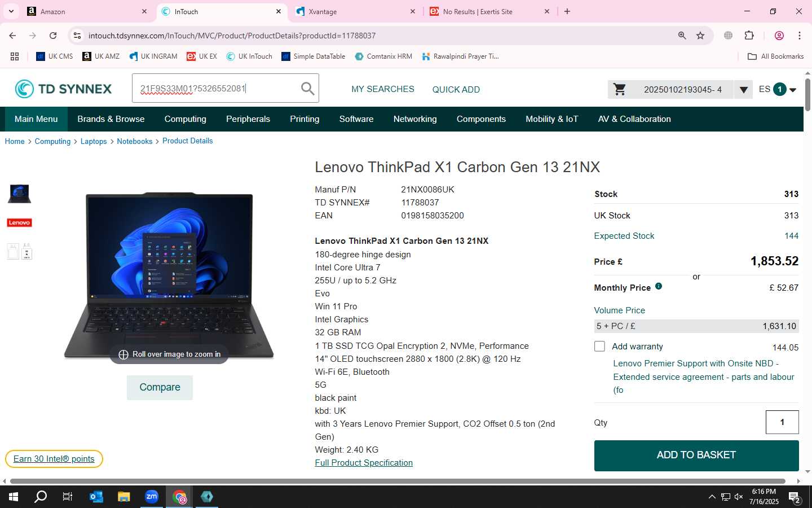Bookmark this page with the star icon

[x=700, y=36]
